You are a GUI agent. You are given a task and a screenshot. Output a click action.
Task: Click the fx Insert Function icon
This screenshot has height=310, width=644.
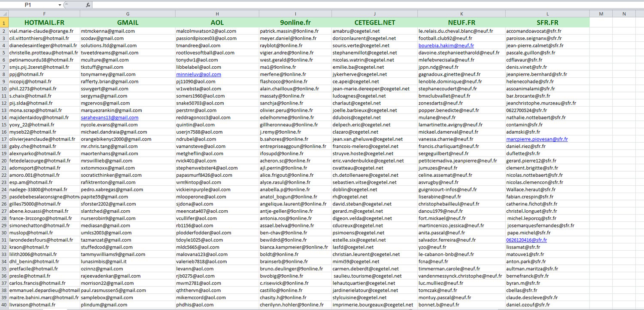[88, 5]
